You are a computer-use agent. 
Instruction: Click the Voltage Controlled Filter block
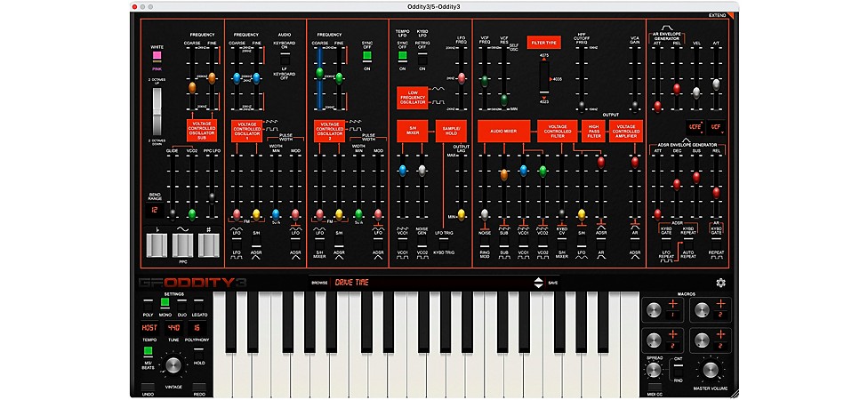[x=558, y=132]
